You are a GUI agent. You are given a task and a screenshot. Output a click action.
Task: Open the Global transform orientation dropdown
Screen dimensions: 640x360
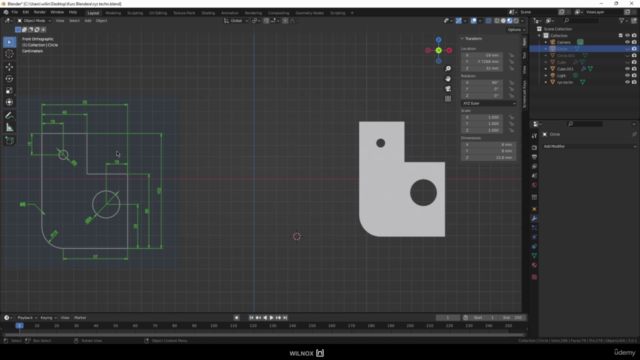point(236,21)
